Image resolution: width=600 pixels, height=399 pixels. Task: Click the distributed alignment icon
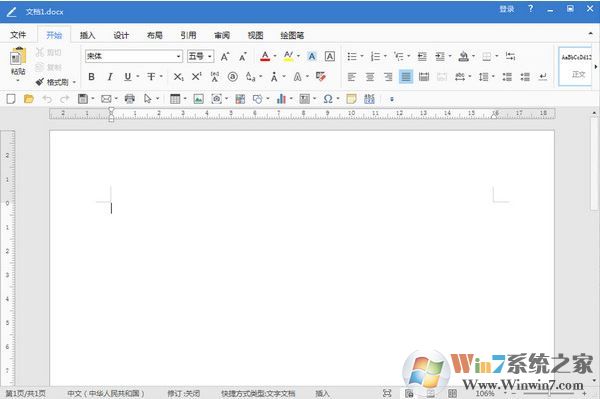click(x=424, y=77)
